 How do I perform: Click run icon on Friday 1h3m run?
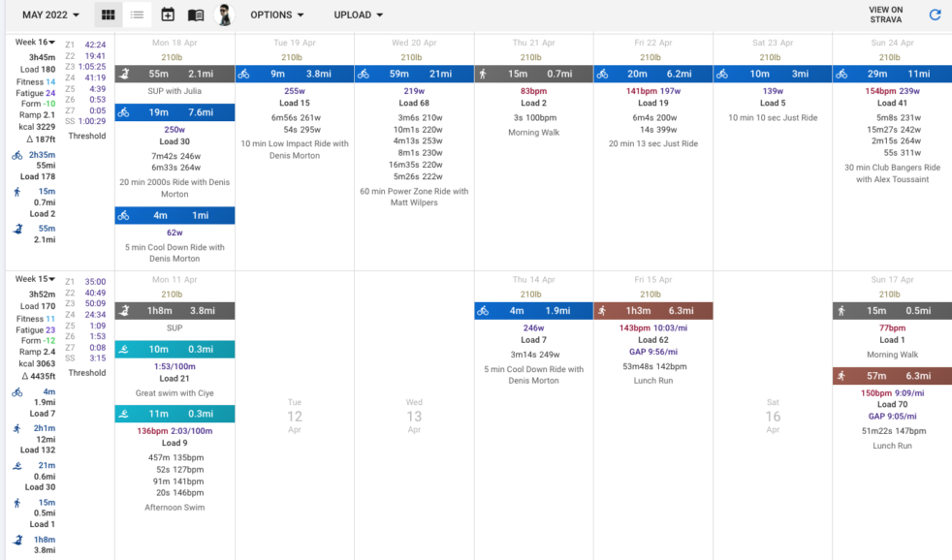602,311
